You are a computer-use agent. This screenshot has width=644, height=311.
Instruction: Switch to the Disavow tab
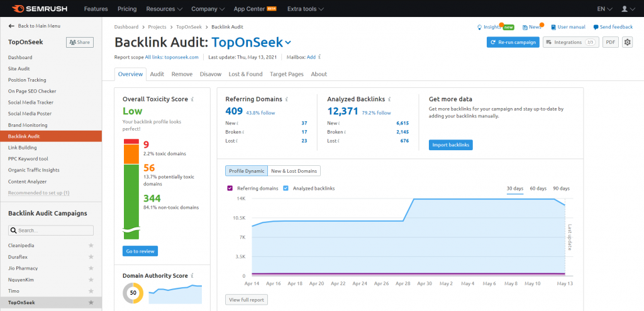pos(210,74)
